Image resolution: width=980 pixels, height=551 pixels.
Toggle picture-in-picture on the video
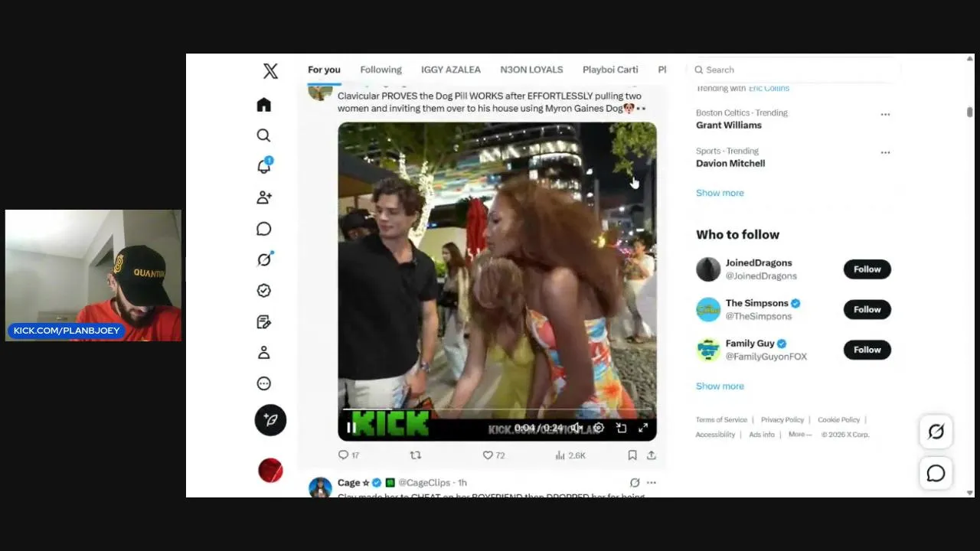(621, 428)
